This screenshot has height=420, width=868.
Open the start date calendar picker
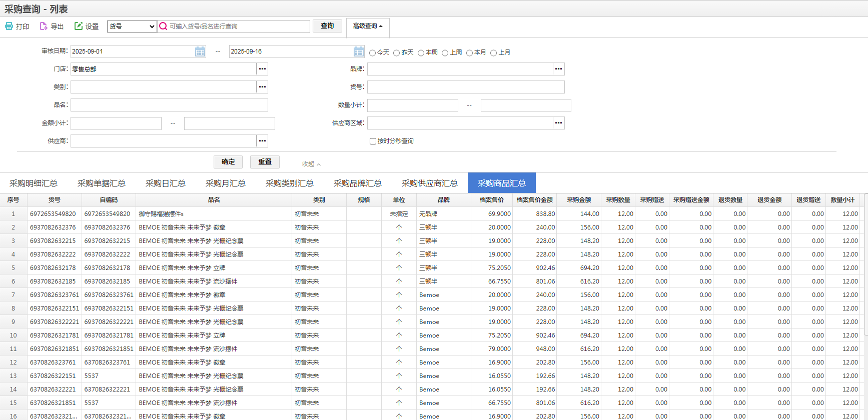click(x=200, y=51)
